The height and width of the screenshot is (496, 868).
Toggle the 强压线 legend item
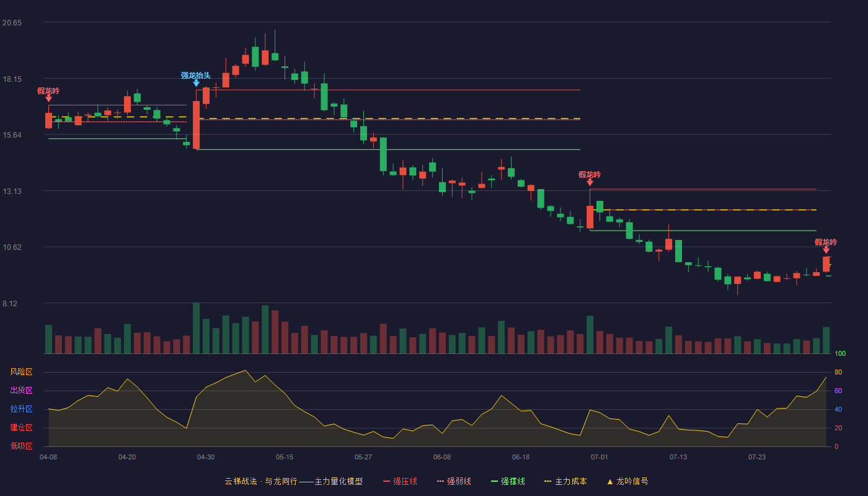[400, 481]
